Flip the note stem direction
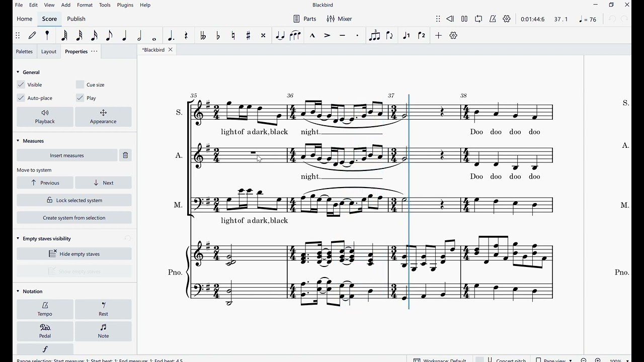The width and height of the screenshot is (644, 362). coord(389,36)
